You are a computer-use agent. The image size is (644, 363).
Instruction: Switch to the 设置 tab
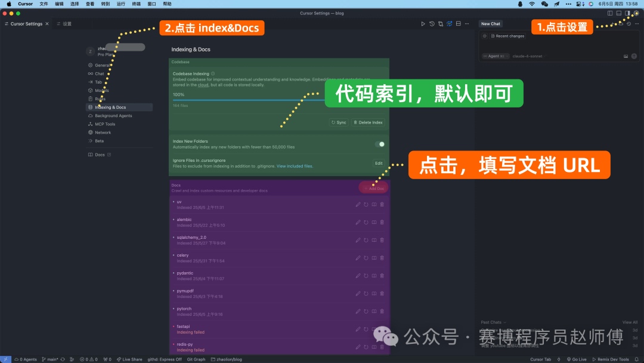pyautogui.click(x=64, y=24)
